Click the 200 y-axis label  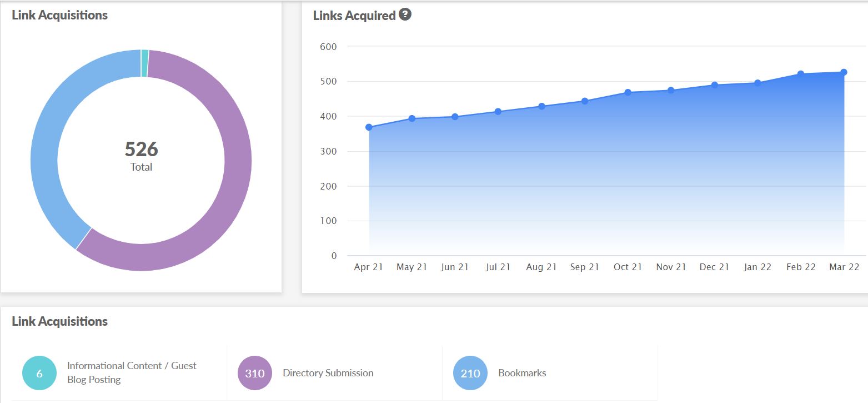click(329, 186)
